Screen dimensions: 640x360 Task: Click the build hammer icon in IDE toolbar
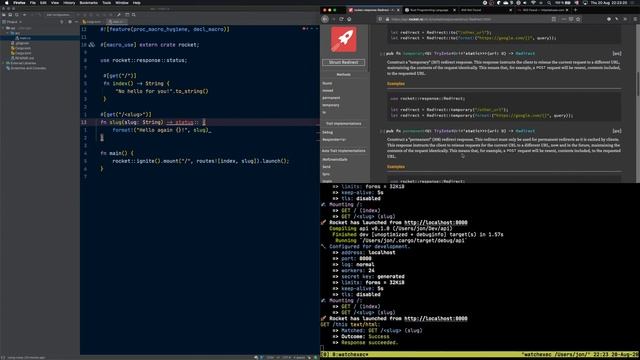coord(119,15)
